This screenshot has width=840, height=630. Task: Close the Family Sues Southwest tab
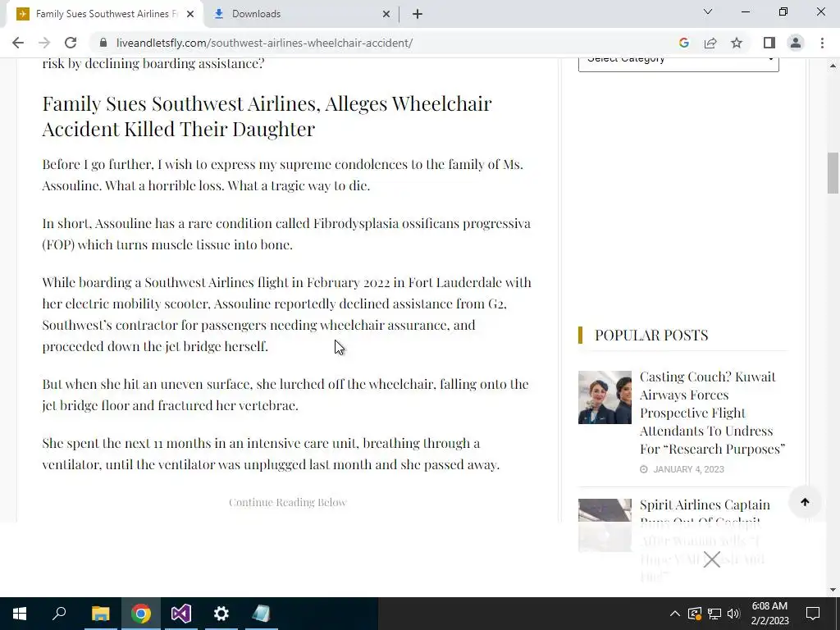click(x=190, y=14)
